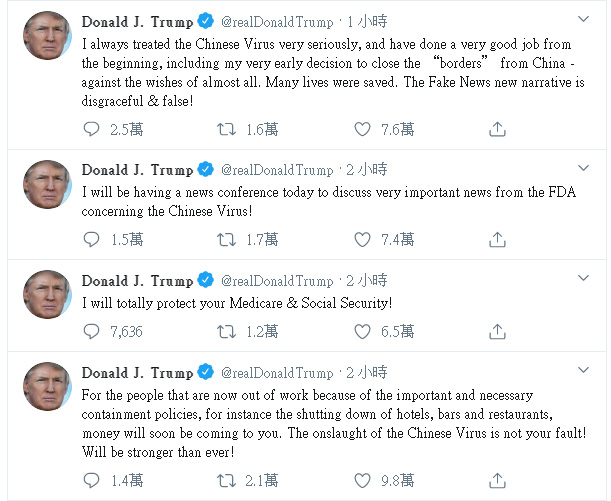Expand the 'out of work' tweet's menu

point(584,371)
